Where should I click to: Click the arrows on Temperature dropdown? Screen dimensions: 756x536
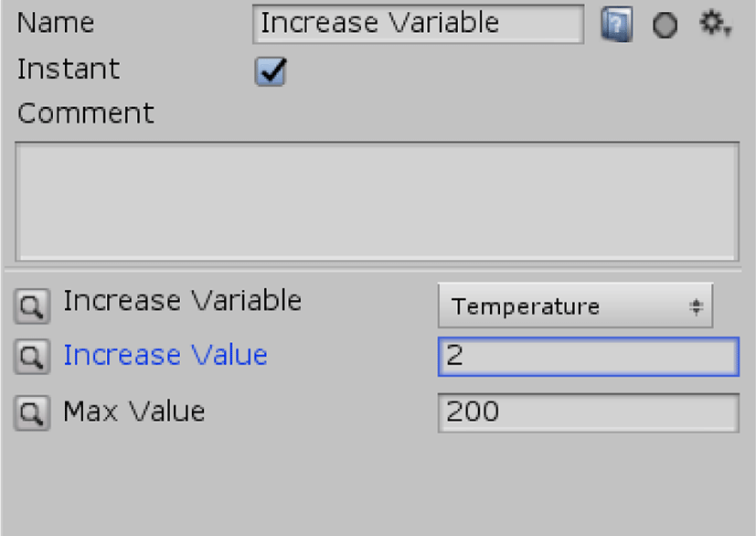(696, 306)
